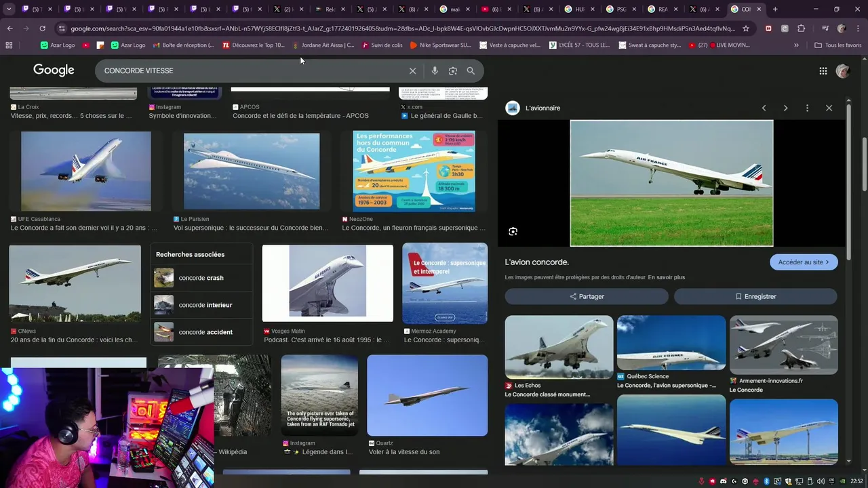Click the Accéder au site button
This screenshot has width=868, height=488.
(804, 262)
